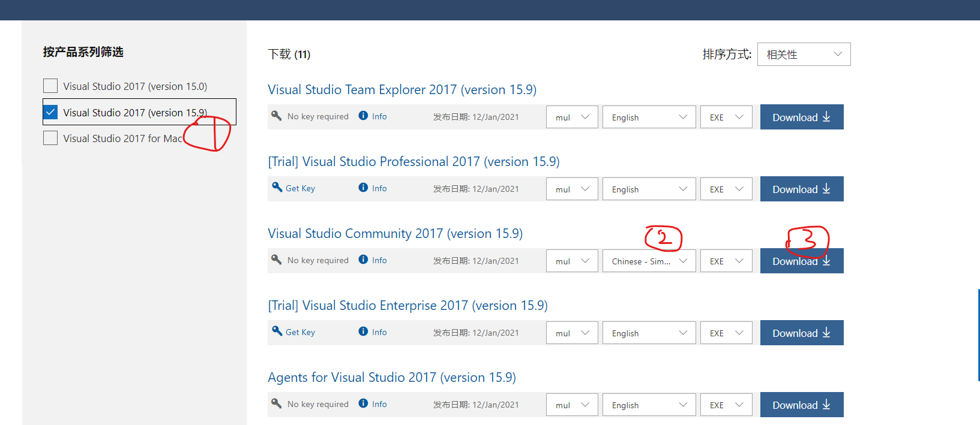The width and height of the screenshot is (980, 425).
Task: Open the English language dropdown for Team Explorer
Action: pyautogui.click(x=649, y=117)
